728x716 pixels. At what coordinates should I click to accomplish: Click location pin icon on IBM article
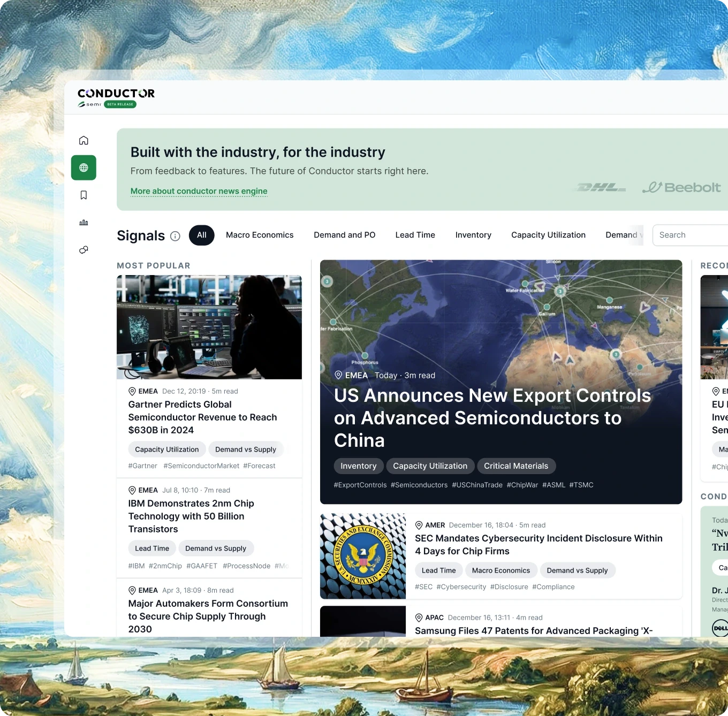pos(132,490)
